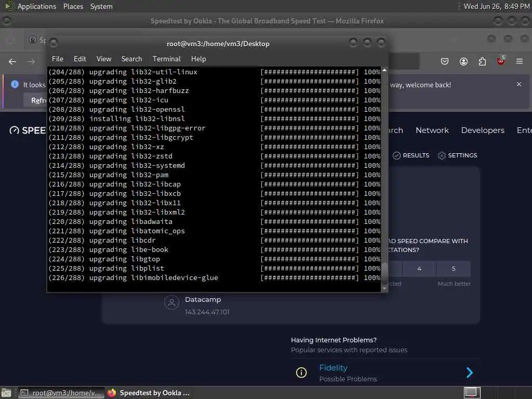Click the IP address 143.244.47.101
The height and width of the screenshot is (399, 532).
pos(207,312)
